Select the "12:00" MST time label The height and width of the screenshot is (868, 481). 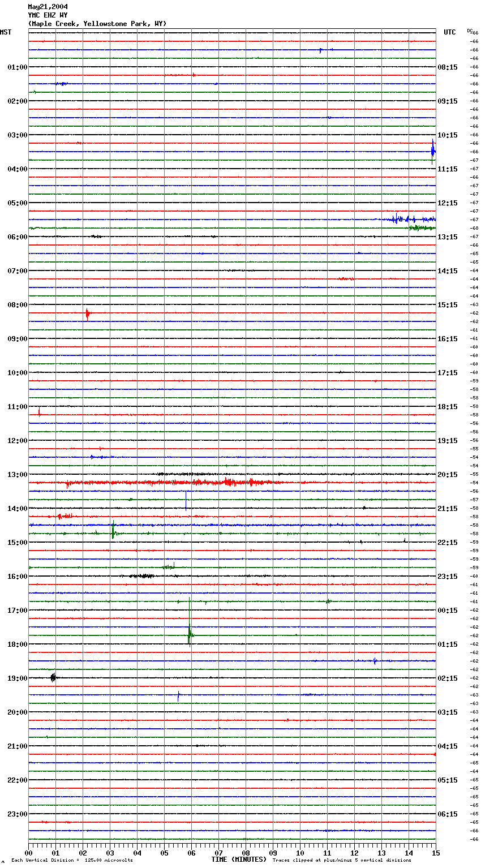[x=18, y=441]
